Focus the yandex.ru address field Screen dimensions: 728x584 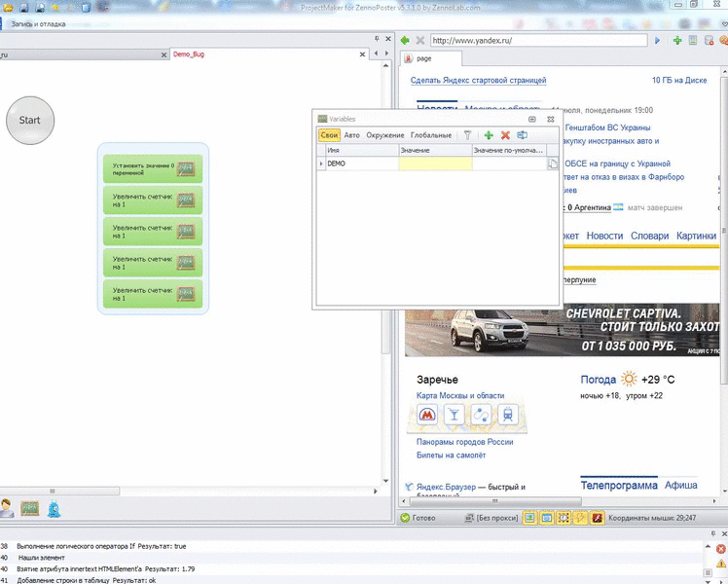click(x=538, y=40)
